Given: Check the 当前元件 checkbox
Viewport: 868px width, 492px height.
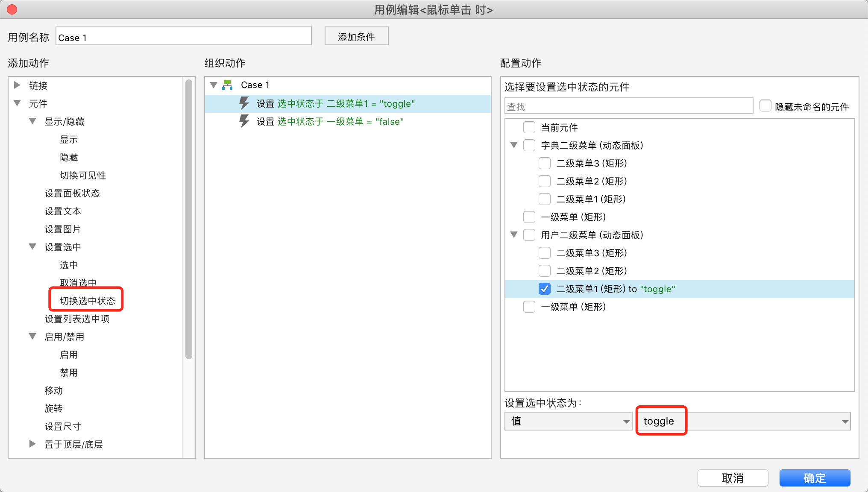Looking at the screenshot, I should click(529, 127).
